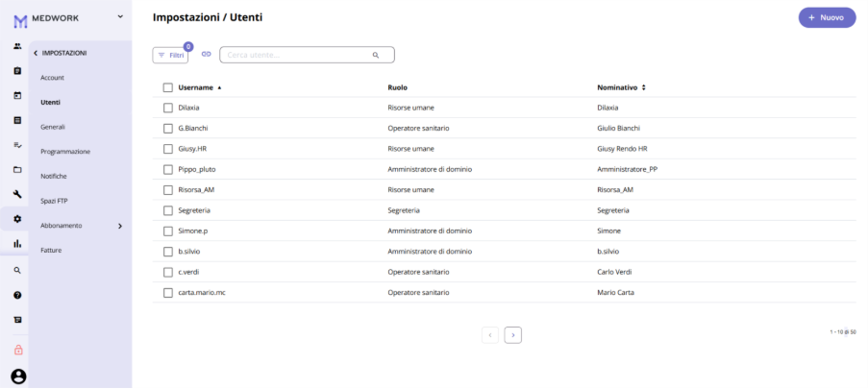Click the wrench tools sidebar icon
The width and height of the screenshot is (868, 389).
pyautogui.click(x=17, y=194)
